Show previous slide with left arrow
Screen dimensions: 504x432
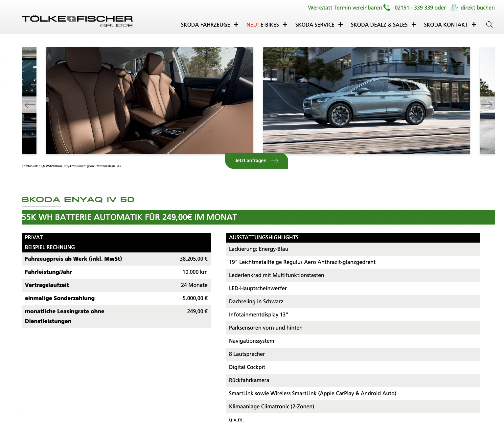(30, 105)
